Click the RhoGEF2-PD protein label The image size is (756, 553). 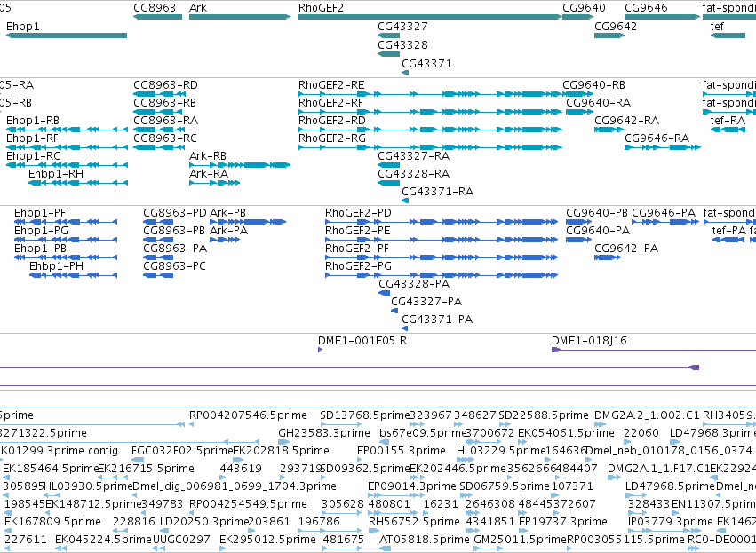click(358, 213)
